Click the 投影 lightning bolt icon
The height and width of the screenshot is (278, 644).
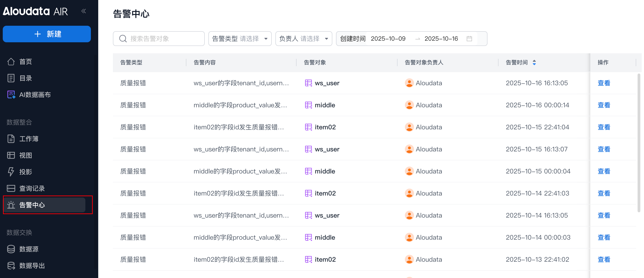[11, 172]
